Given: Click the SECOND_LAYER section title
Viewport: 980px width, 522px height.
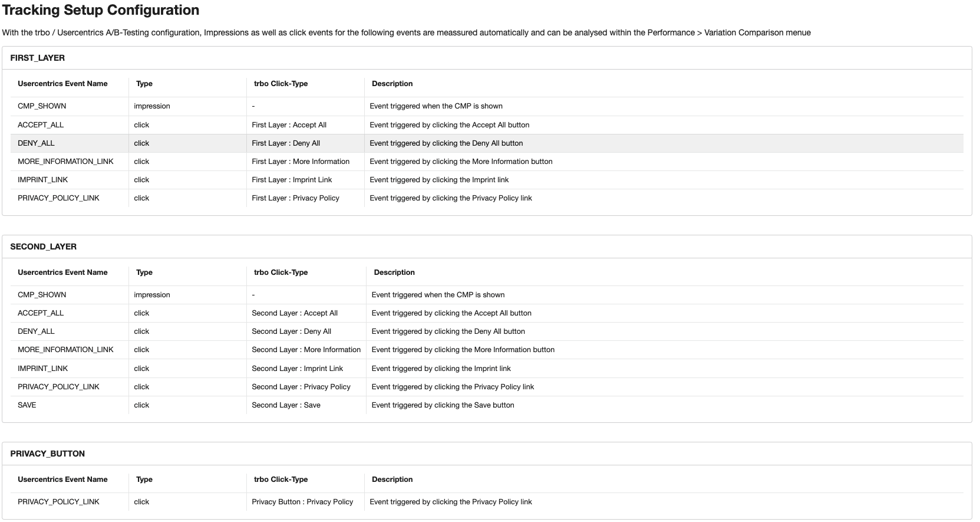Looking at the screenshot, I should (44, 247).
